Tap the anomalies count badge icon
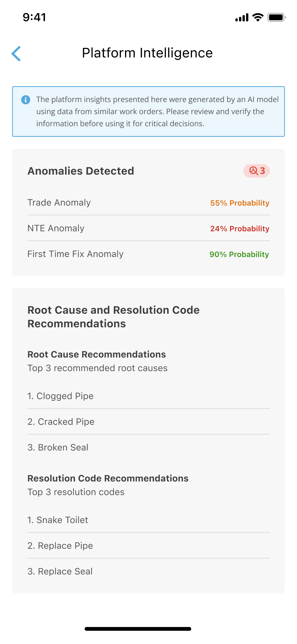Screen dimensions: 297x644 tap(253, 171)
